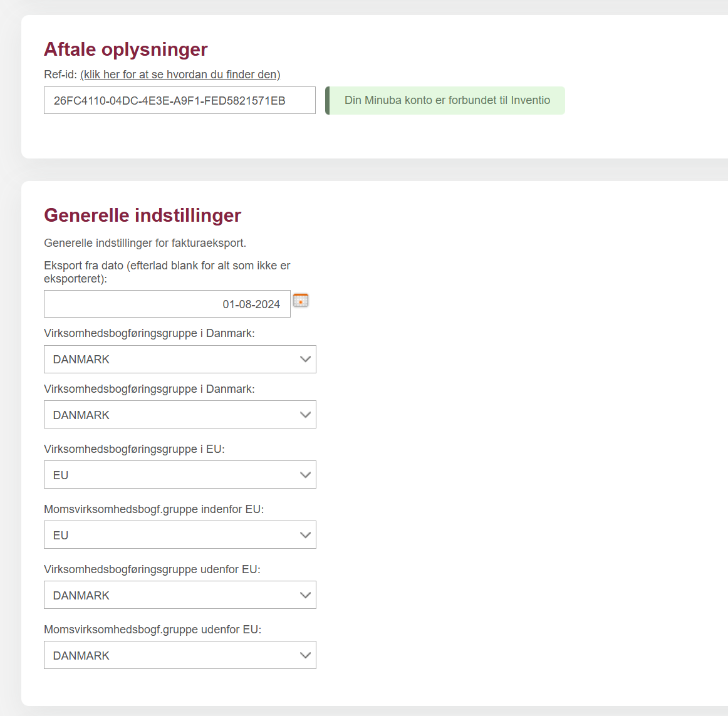Click the Ref-id input field
This screenshot has height=716, width=728.
click(x=179, y=100)
